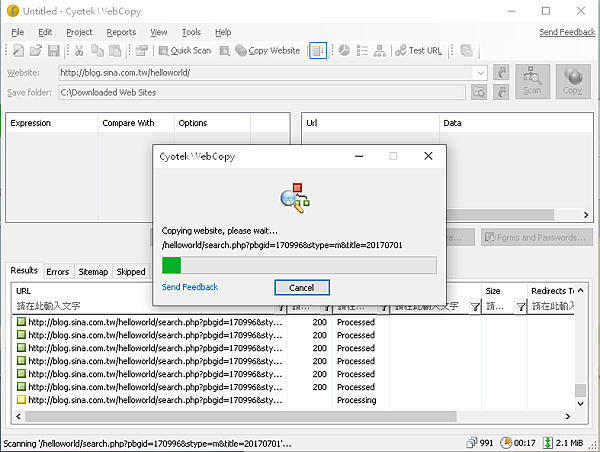The image size is (600, 452).
Task: Click Test URL in the toolbar
Action: [x=418, y=50]
